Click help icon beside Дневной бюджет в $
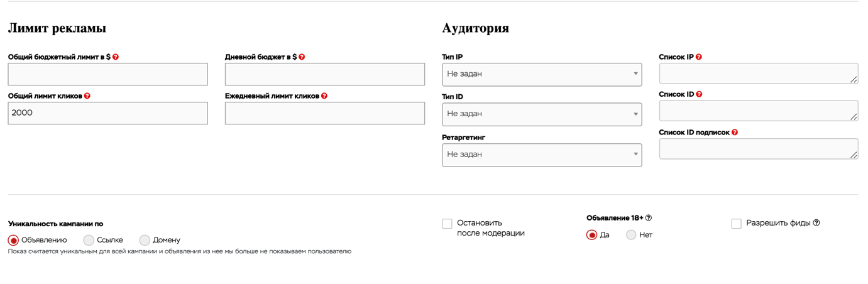The image size is (868, 284). tap(302, 57)
